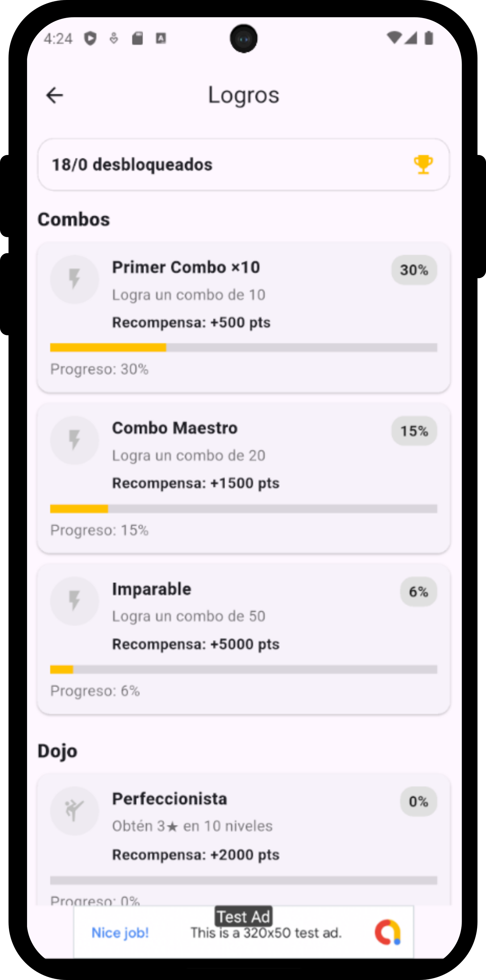Tap the Wi-Fi status bar icon

pyautogui.click(x=394, y=38)
